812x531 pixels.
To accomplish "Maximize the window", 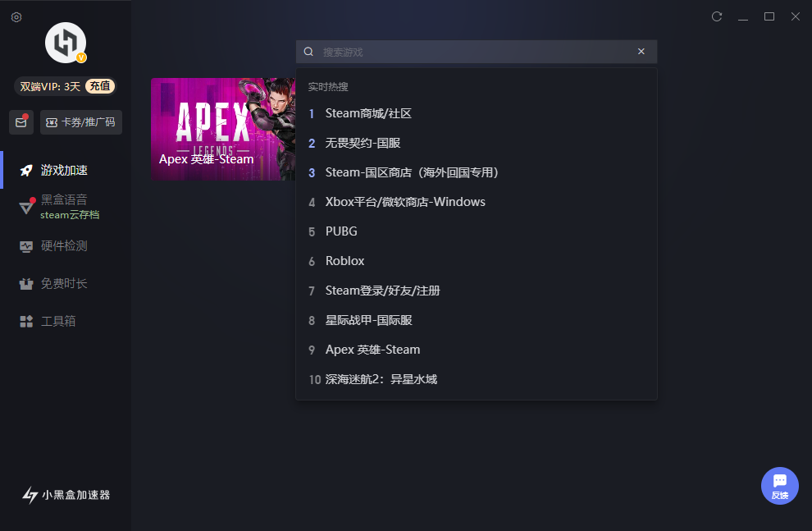I will (x=769, y=16).
